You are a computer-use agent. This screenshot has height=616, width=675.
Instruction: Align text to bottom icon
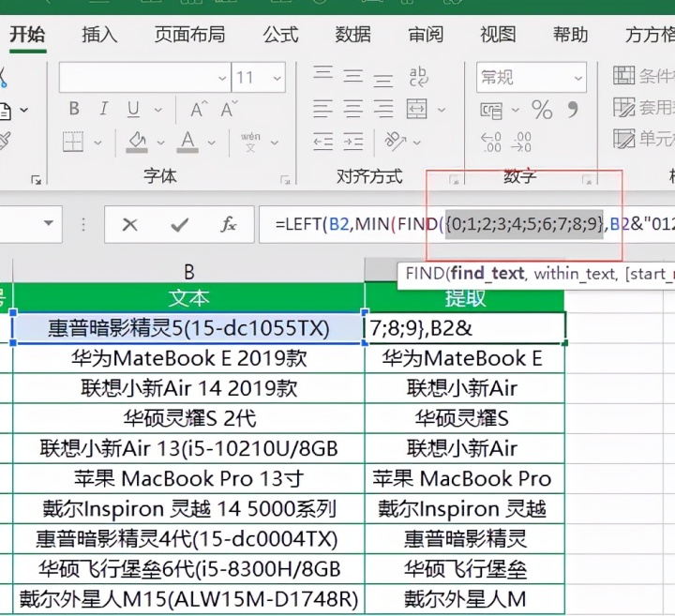coord(383,80)
